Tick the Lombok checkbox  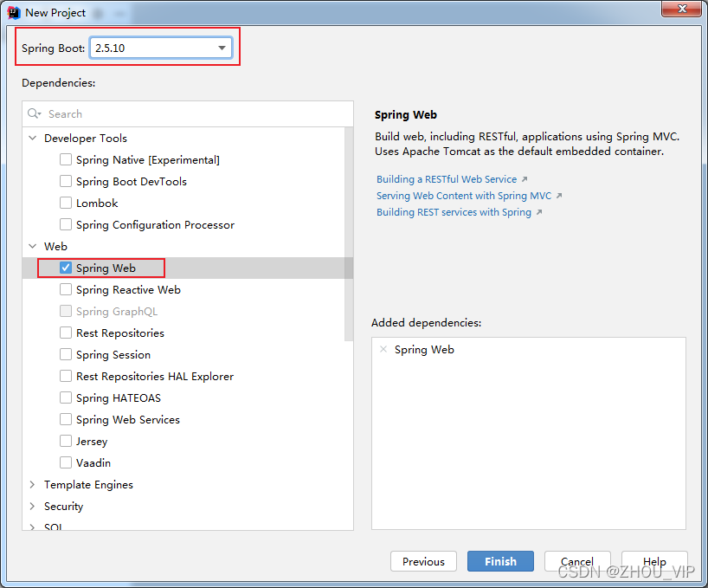coord(66,203)
